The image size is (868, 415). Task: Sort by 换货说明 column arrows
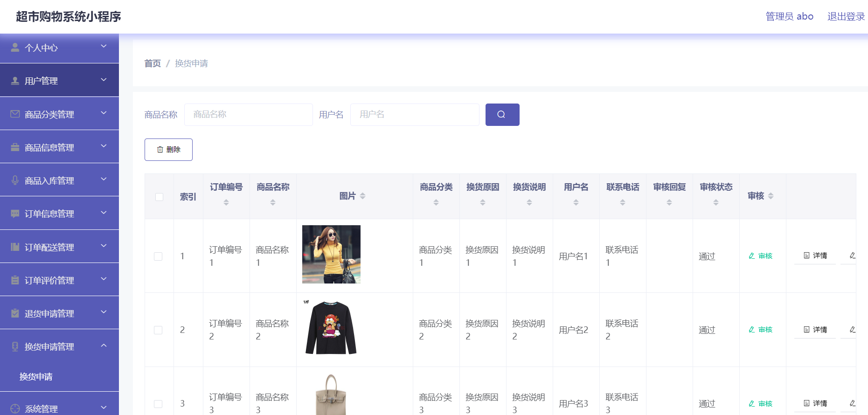[x=529, y=202]
